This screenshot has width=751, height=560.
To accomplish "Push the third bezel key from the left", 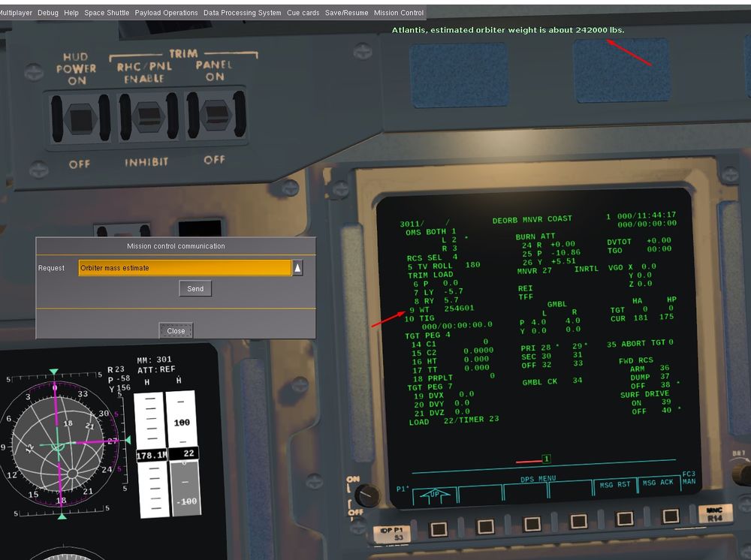I will coord(532,524).
